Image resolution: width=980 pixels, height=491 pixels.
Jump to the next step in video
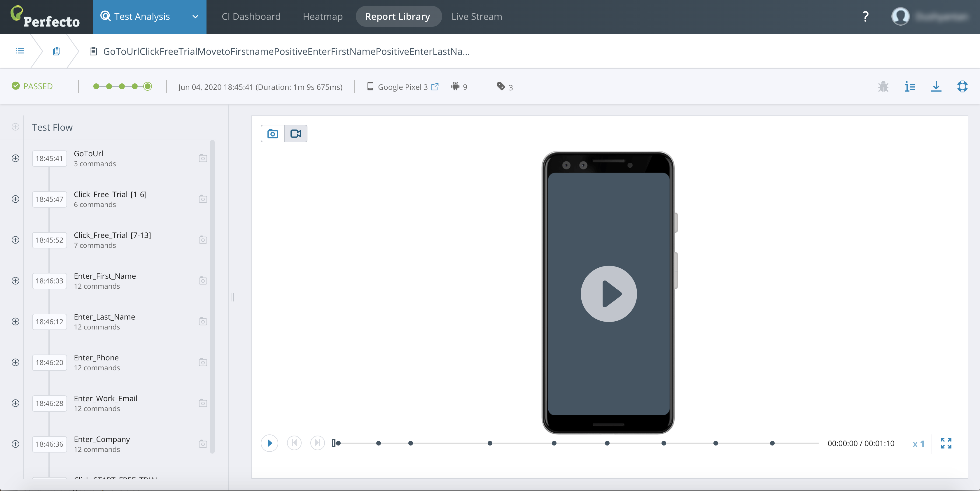pyautogui.click(x=317, y=443)
